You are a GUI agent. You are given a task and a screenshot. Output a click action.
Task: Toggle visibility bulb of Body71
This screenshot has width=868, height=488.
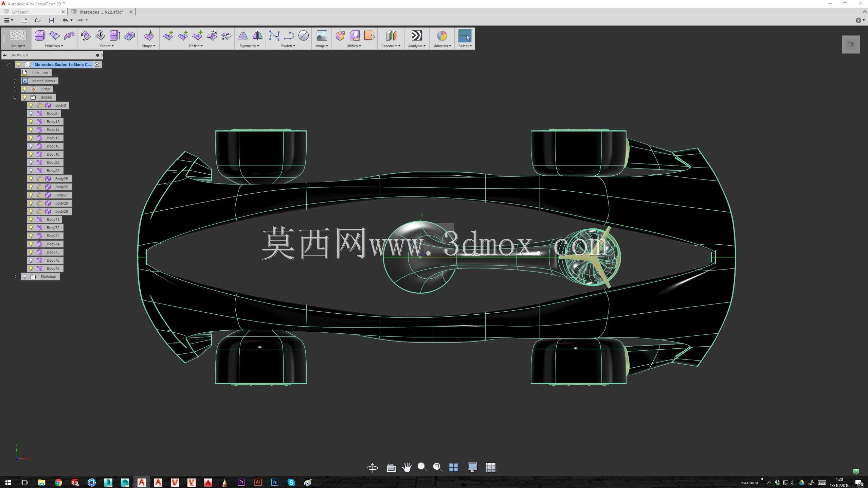[x=31, y=220]
